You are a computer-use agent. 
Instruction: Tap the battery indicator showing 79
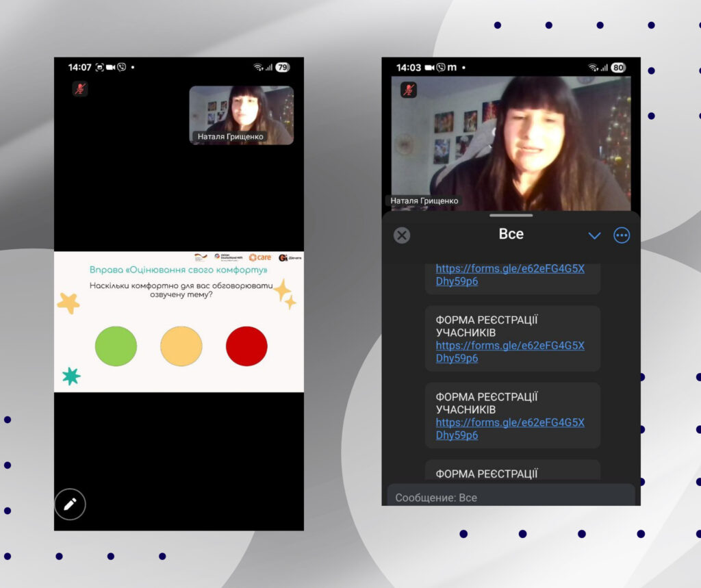283,67
